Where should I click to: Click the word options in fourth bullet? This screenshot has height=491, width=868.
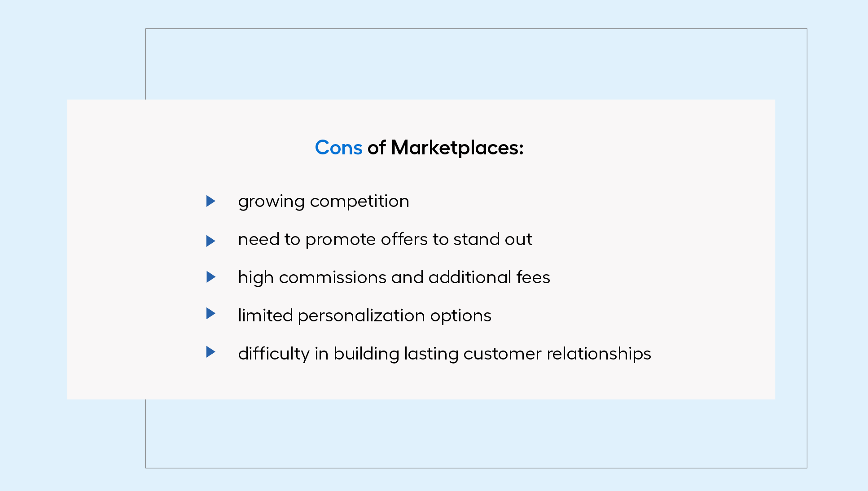460,316
